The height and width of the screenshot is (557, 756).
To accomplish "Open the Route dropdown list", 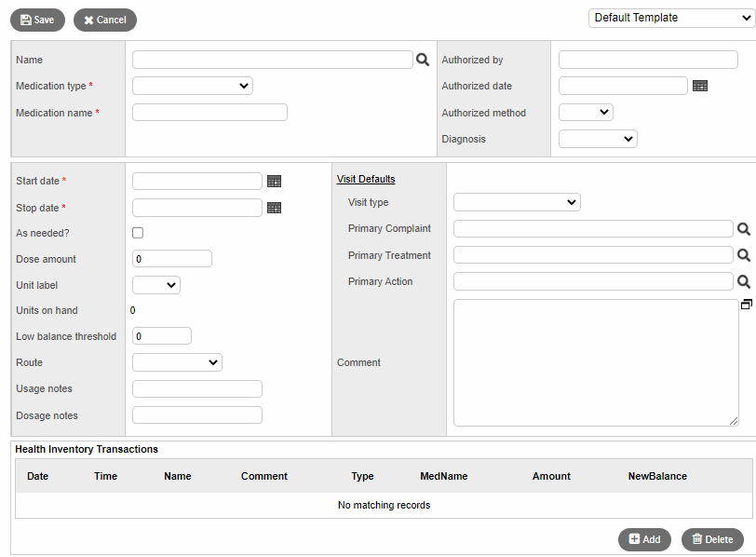I will click(x=177, y=362).
